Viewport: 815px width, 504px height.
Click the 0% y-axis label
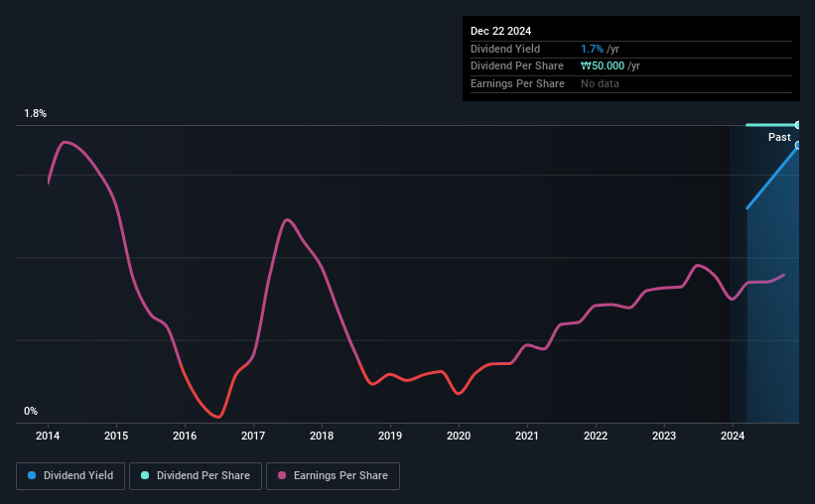pyautogui.click(x=31, y=411)
